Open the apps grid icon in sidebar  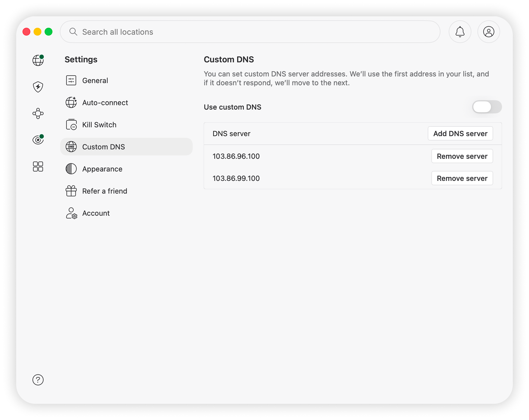(x=38, y=166)
